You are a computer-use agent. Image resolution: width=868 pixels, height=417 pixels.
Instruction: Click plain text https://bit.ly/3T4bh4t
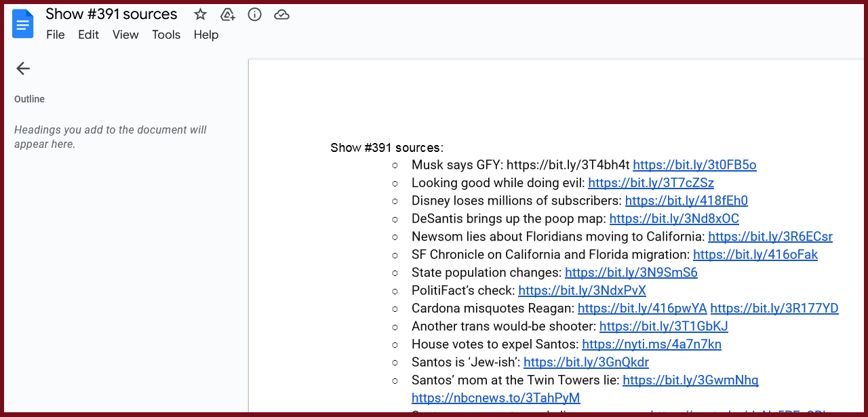pyautogui.click(x=568, y=165)
